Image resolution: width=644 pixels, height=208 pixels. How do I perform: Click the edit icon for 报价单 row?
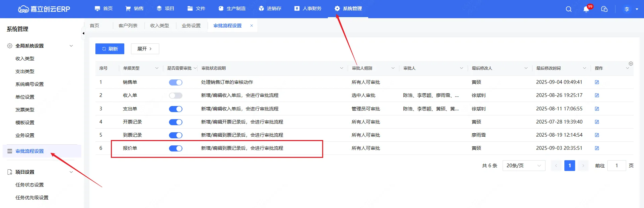(x=597, y=148)
